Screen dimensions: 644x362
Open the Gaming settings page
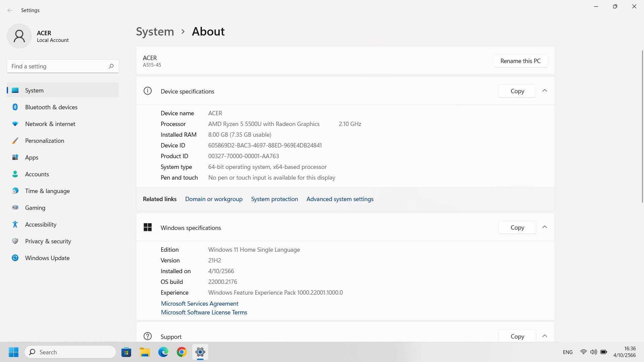point(63,207)
